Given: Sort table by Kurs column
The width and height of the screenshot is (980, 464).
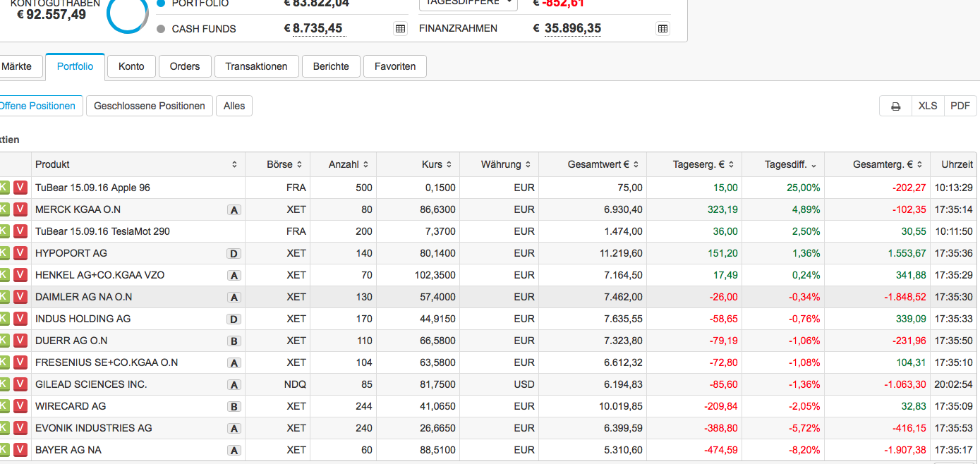Looking at the screenshot, I should click(418, 164).
